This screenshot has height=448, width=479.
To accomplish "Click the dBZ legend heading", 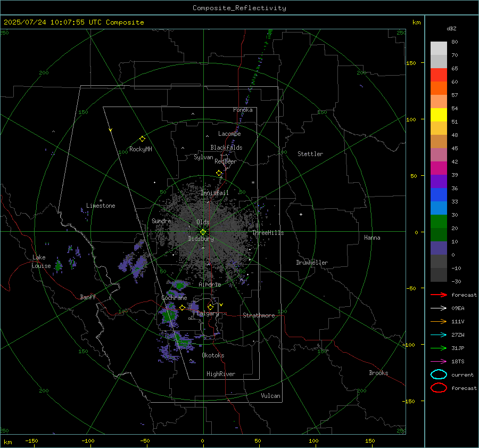I will [x=451, y=28].
